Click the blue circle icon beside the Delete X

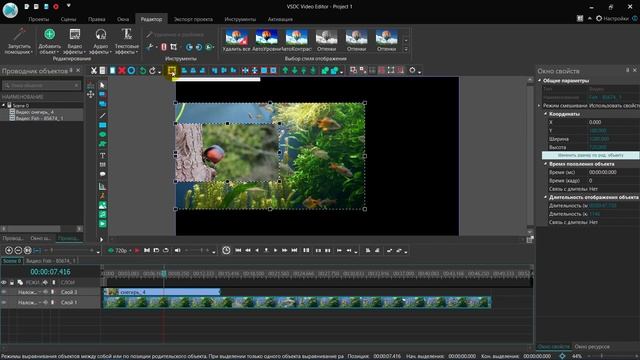coord(131,71)
